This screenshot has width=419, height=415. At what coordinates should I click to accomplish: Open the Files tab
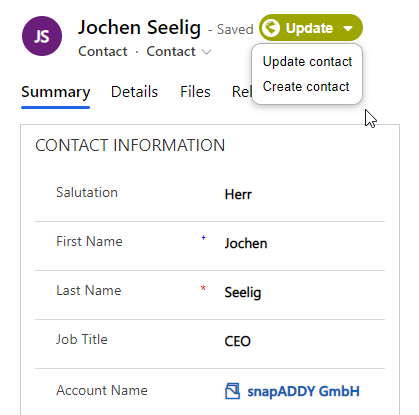coord(195,92)
